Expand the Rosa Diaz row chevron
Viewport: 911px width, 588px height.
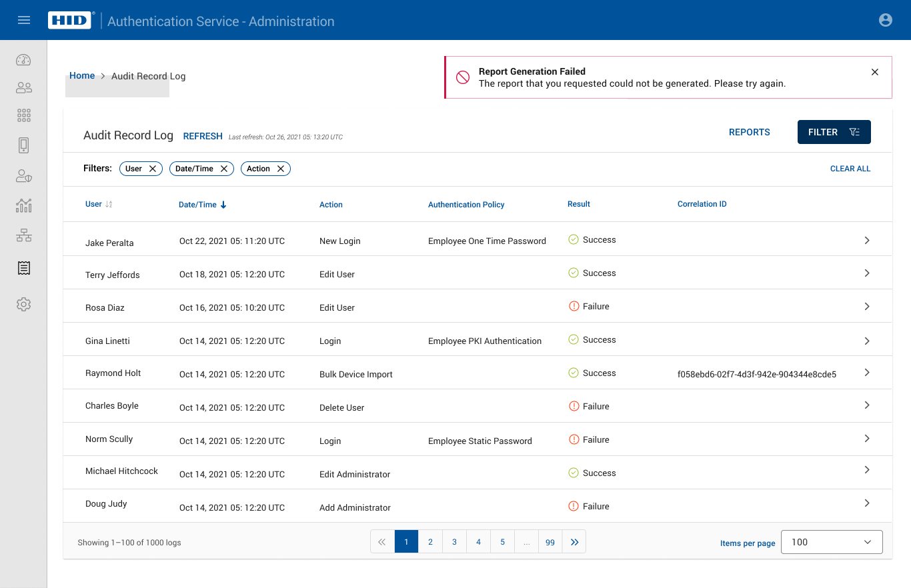(x=867, y=307)
